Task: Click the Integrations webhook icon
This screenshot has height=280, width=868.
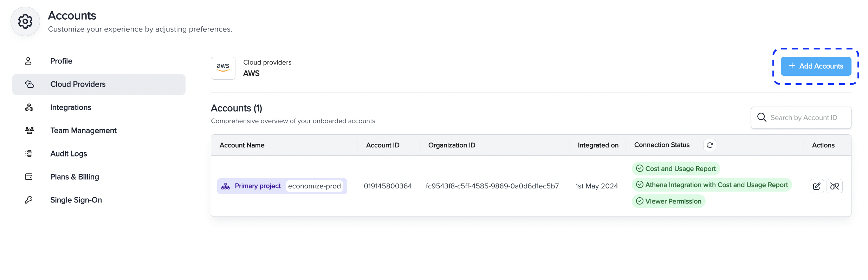Action: tap(29, 107)
